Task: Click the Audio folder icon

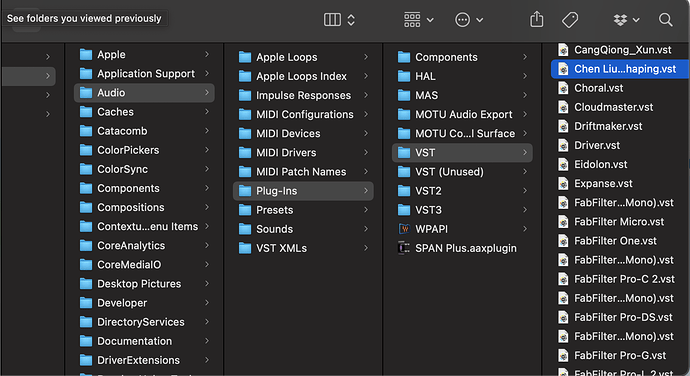Action: [86, 93]
